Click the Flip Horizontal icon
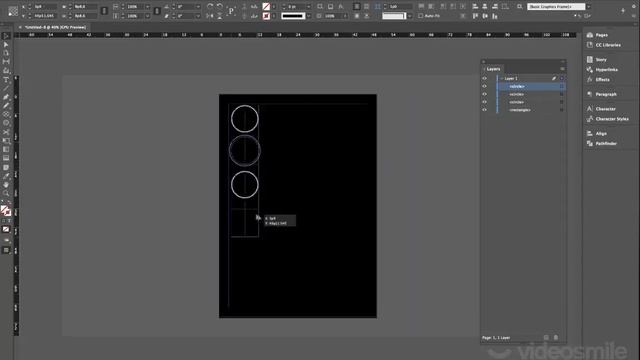 (210, 16)
